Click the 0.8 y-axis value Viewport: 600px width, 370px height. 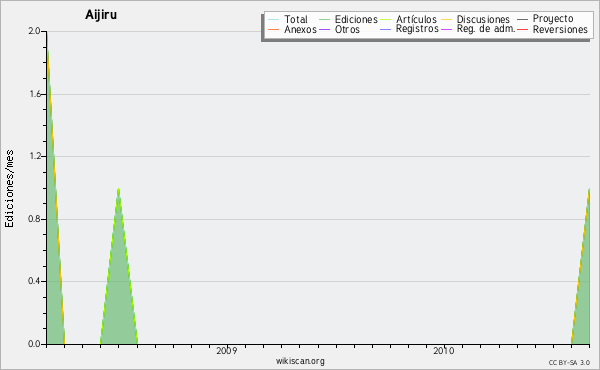34,219
